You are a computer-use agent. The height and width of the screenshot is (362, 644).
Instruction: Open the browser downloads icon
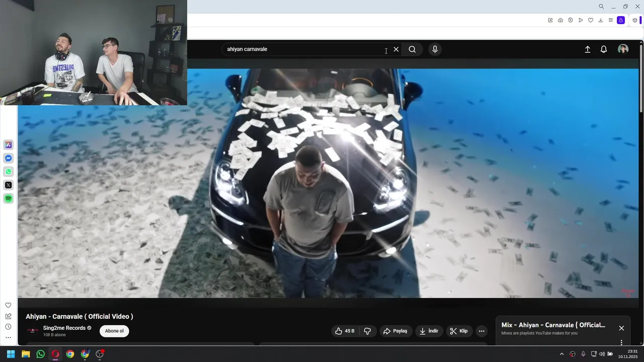(x=601, y=20)
